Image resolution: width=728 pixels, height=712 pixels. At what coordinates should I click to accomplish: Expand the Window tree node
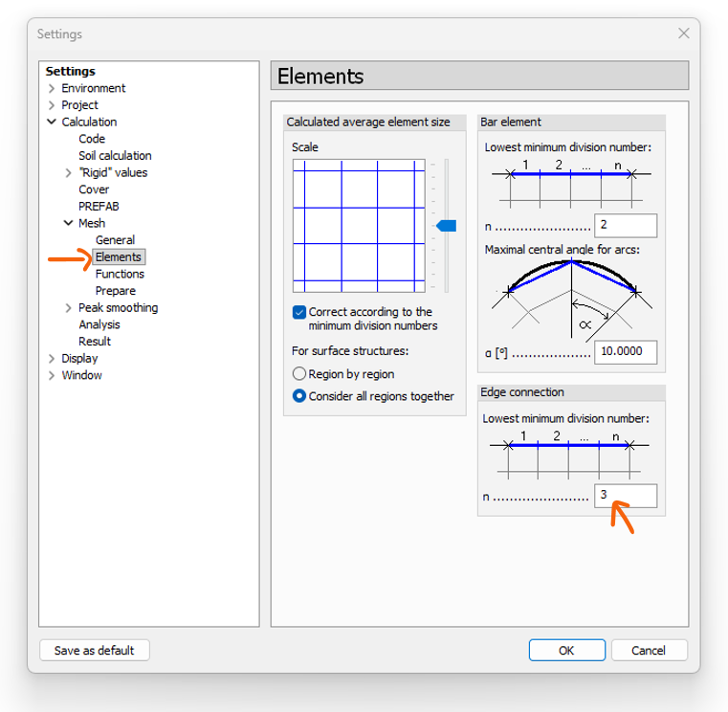tap(52, 375)
